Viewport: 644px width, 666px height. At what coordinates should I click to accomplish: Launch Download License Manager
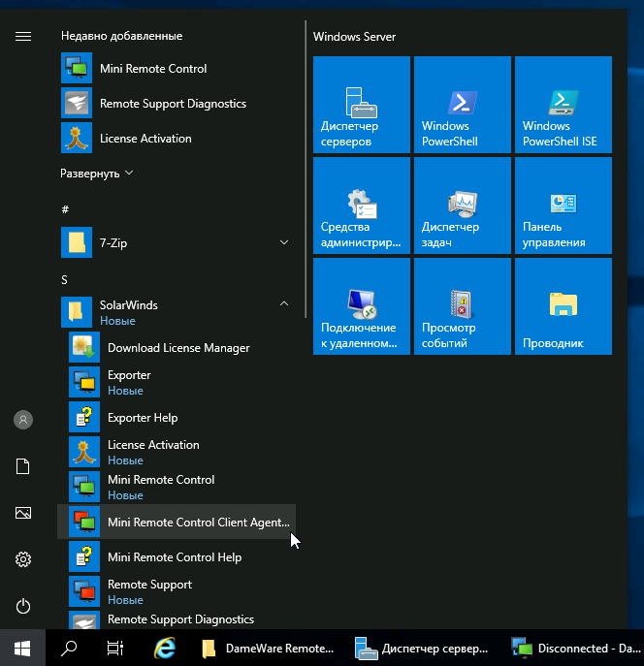[x=177, y=347]
